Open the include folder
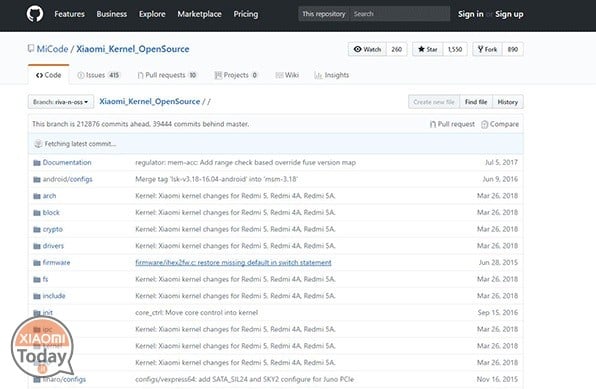The image size is (596, 389). click(x=54, y=296)
